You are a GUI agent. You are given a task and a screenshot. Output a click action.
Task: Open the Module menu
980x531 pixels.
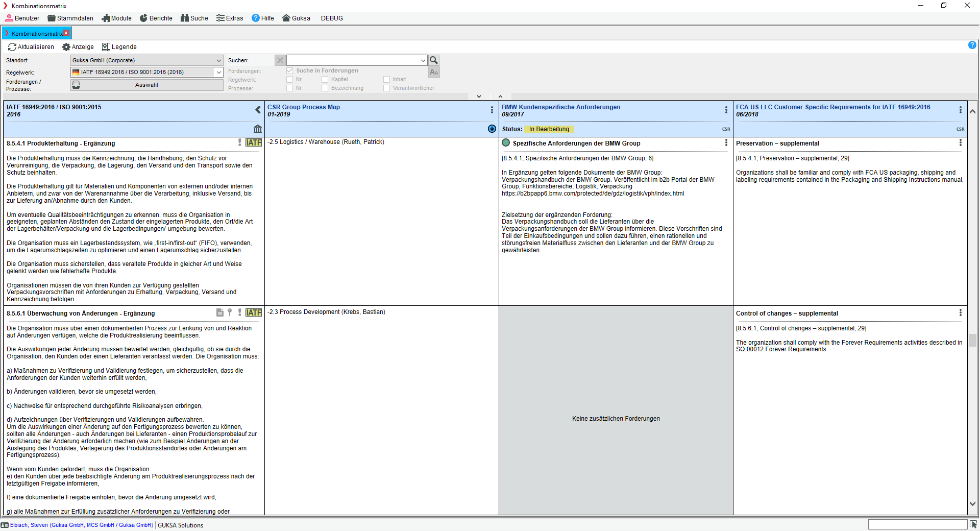click(x=116, y=18)
